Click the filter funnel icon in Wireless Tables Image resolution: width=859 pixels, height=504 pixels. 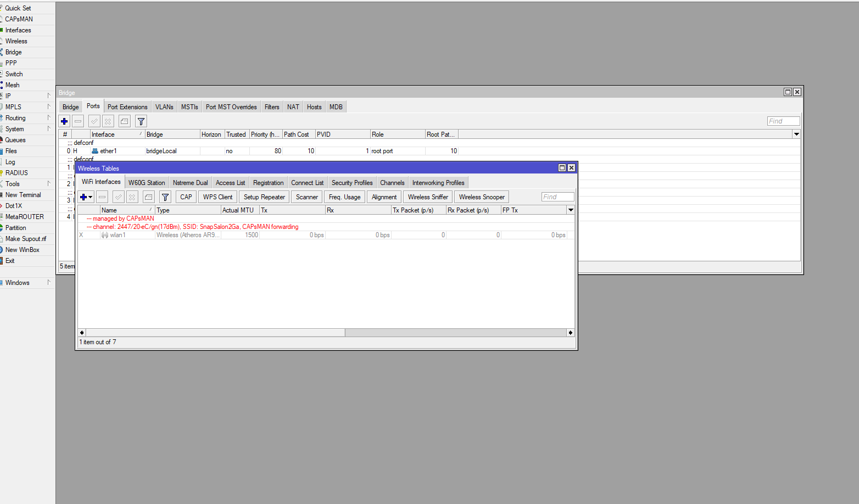[165, 197]
